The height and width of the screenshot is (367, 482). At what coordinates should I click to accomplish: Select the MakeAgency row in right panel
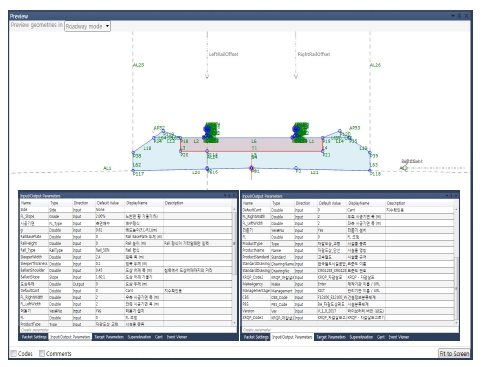[x=348, y=284]
